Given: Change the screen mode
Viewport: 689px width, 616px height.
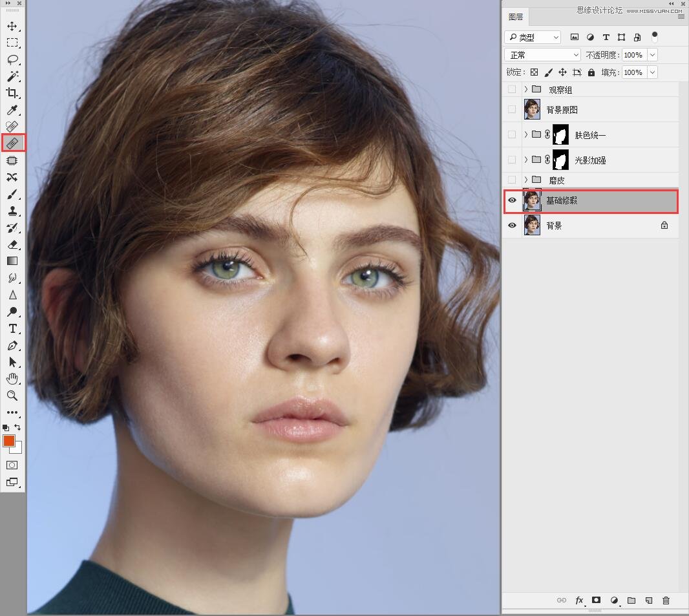Looking at the screenshot, I should (12, 482).
